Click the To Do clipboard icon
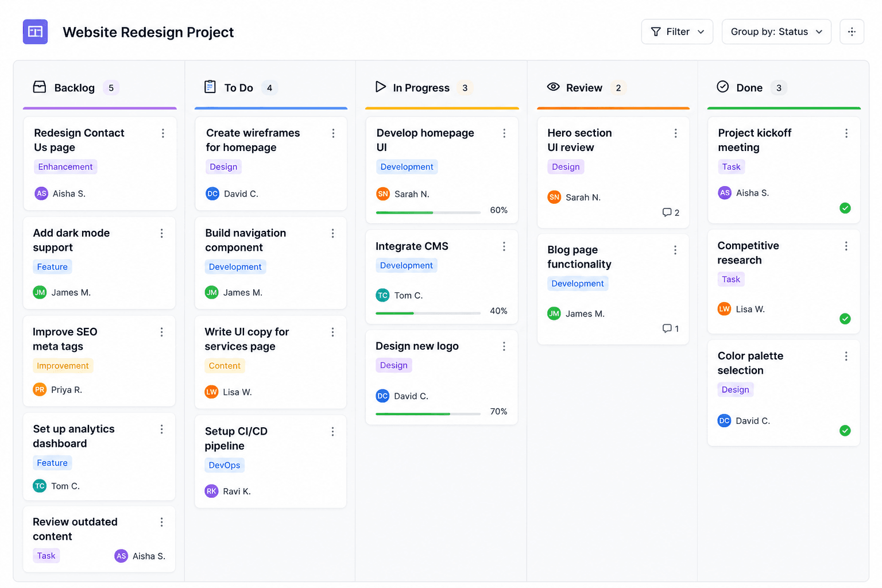 pyautogui.click(x=210, y=87)
